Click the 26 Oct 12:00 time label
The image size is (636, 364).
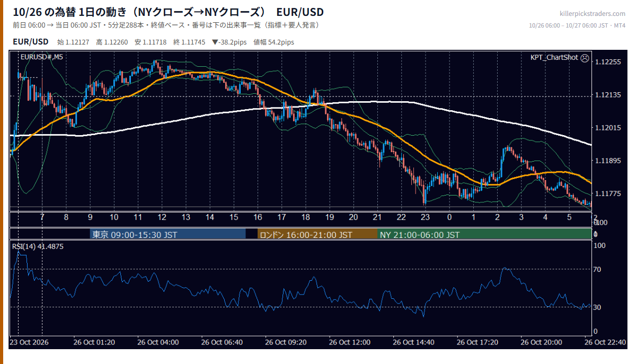coord(349,342)
